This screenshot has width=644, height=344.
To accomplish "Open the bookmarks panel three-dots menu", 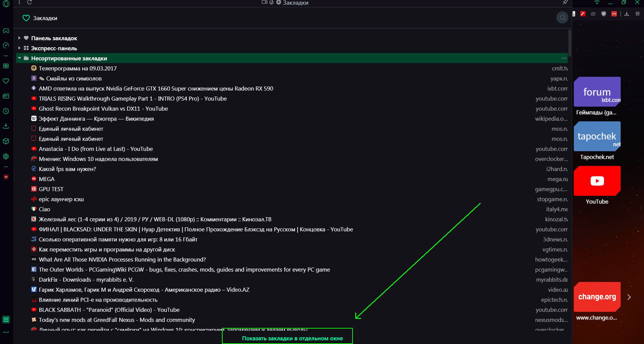I will coord(19,2).
